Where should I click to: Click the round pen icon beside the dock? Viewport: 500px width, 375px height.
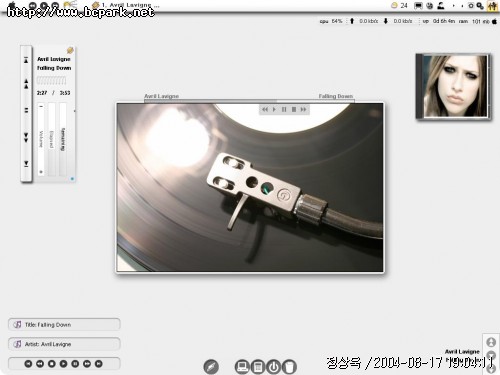tap(211, 367)
